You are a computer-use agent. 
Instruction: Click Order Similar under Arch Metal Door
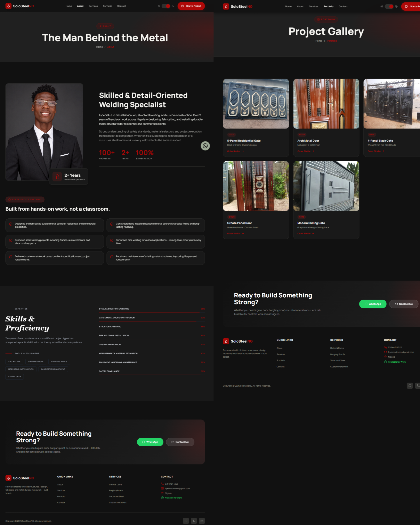[x=306, y=151]
